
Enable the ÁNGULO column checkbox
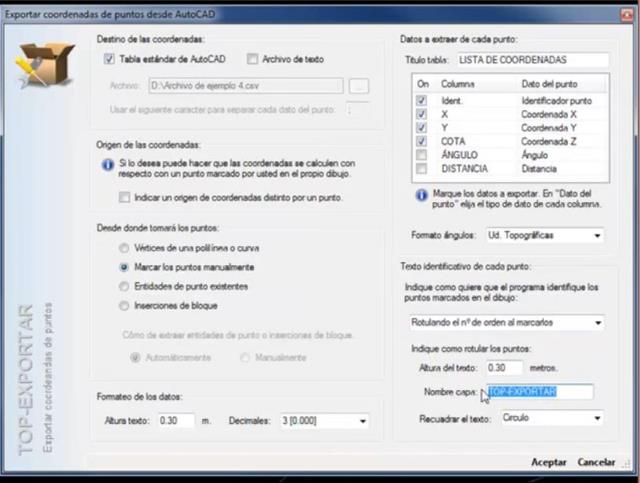pos(421,155)
